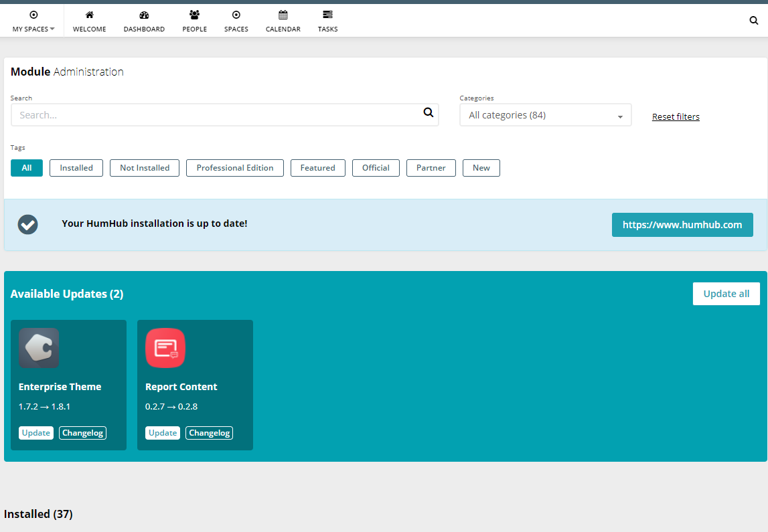Click the Report Content title
Viewport: 768px width, 532px height.
[181, 387]
